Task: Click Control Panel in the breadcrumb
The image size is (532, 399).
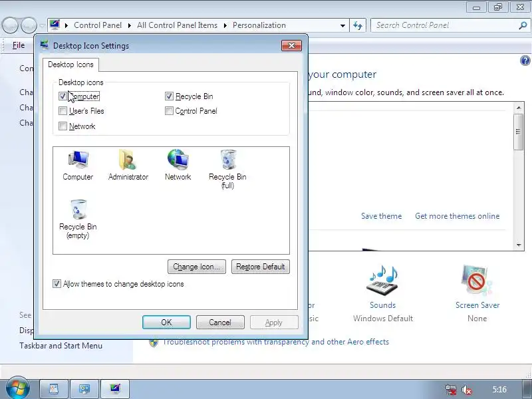Action: coord(98,25)
